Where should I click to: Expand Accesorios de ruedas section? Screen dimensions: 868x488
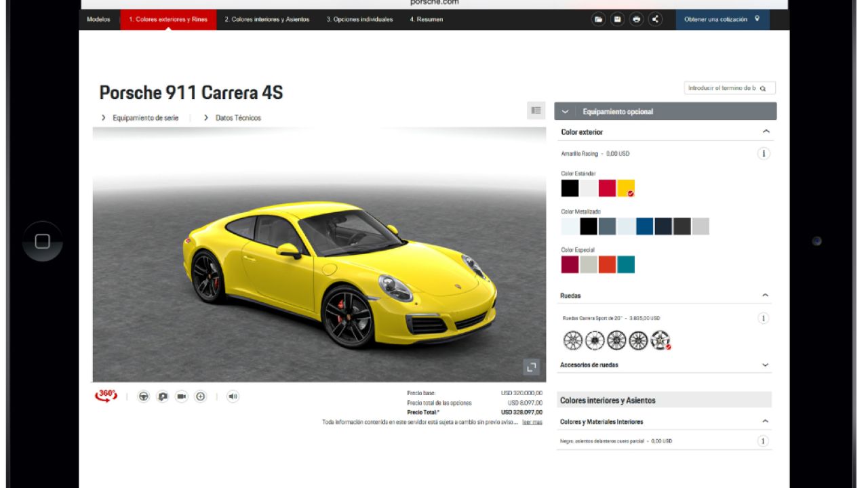pos(765,365)
